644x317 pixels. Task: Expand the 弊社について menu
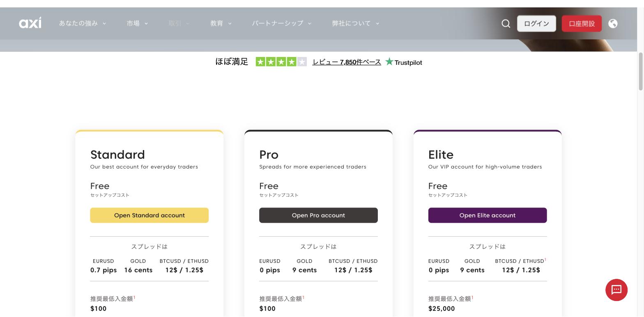[x=356, y=23]
